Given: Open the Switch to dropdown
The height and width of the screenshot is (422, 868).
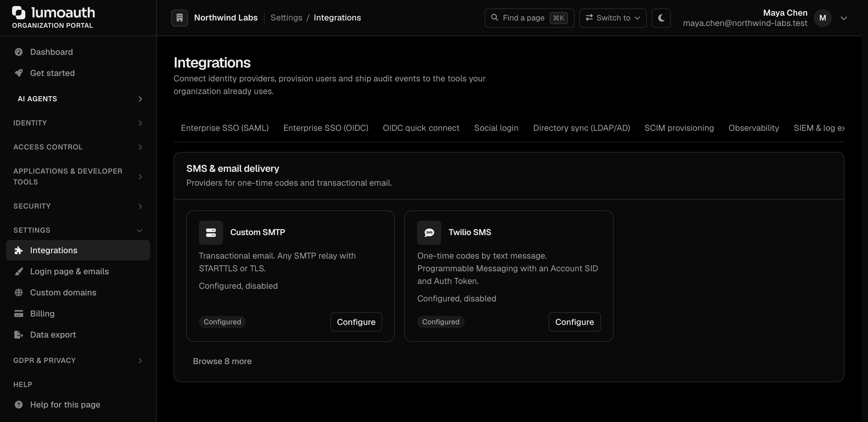Looking at the screenshot, I should pos(613,18).
